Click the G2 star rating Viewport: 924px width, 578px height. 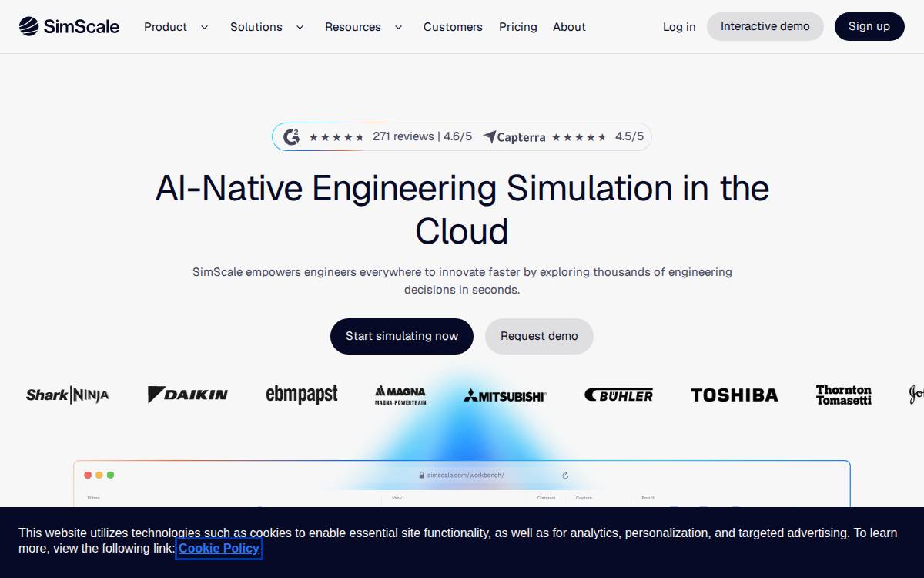[x=336, y=137]
